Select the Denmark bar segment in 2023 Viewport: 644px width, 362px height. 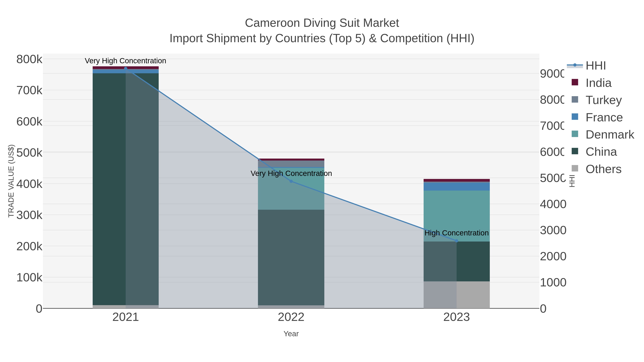coord(457,216)
